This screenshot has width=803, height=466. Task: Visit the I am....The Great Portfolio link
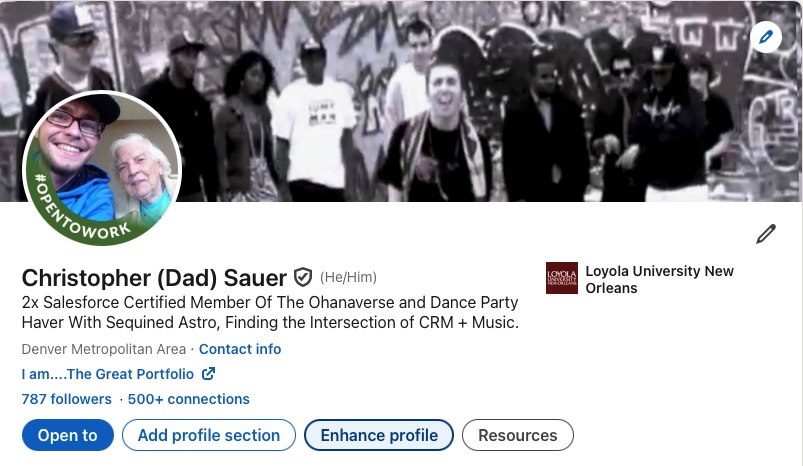click(108, 374)
